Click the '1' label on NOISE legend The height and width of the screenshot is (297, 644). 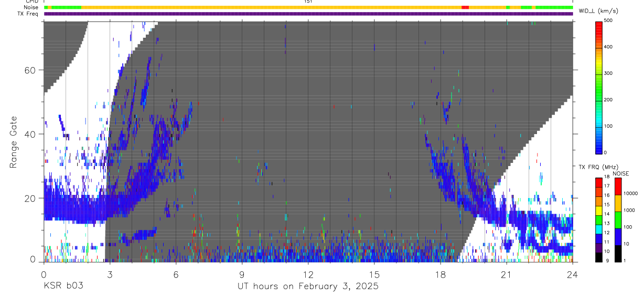click(x=625, y=260)
